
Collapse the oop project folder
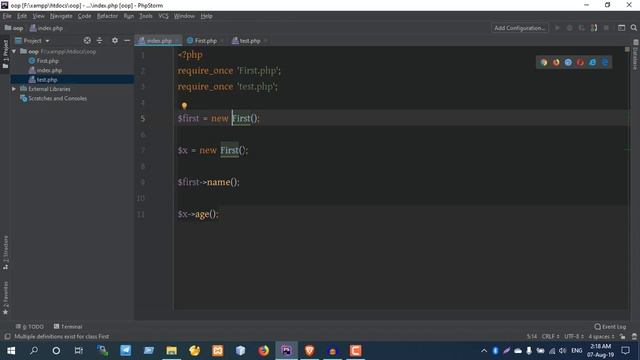coord(14,51)
